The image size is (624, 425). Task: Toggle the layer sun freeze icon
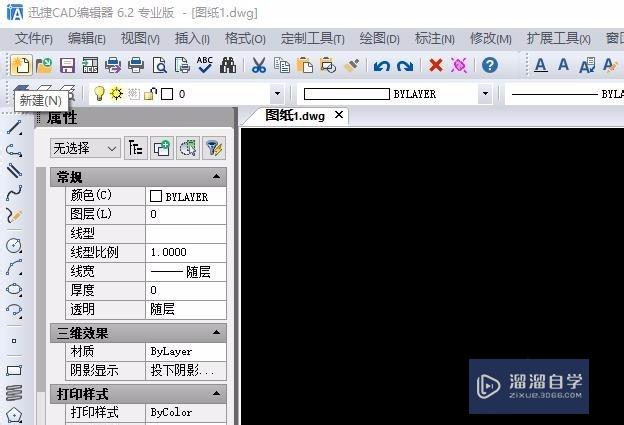tap(116, 94)
